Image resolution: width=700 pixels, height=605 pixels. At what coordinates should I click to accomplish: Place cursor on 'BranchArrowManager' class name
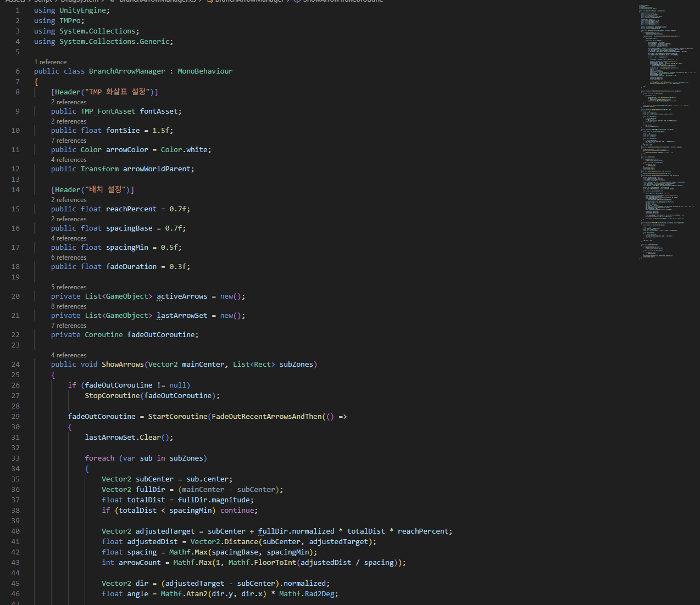[x=127, y=71]
